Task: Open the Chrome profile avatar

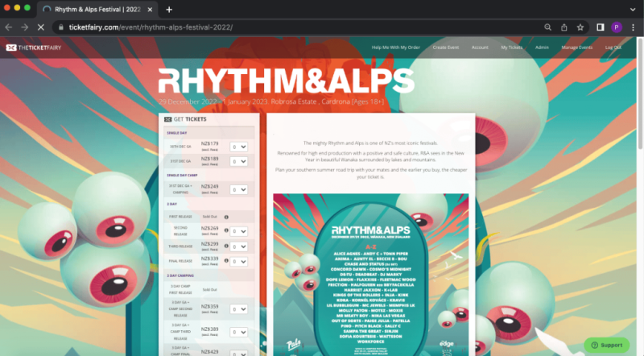Action: point(617,27)
